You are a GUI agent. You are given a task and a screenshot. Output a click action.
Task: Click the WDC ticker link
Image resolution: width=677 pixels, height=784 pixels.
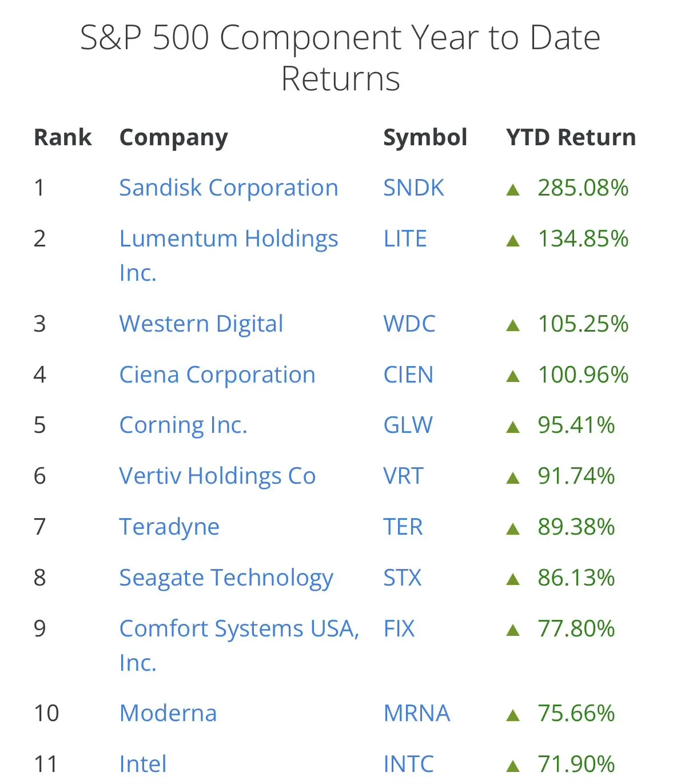click(x=409, y=324)
